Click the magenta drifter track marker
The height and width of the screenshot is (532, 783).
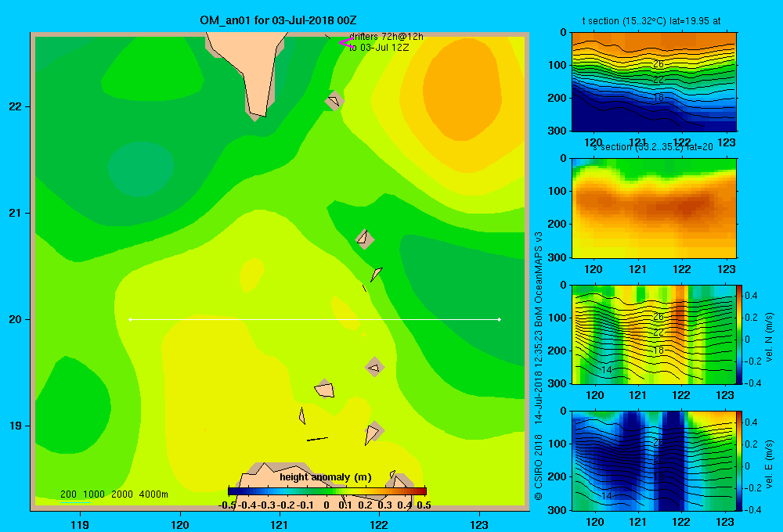pyautogui.click(x=346, y=42)
